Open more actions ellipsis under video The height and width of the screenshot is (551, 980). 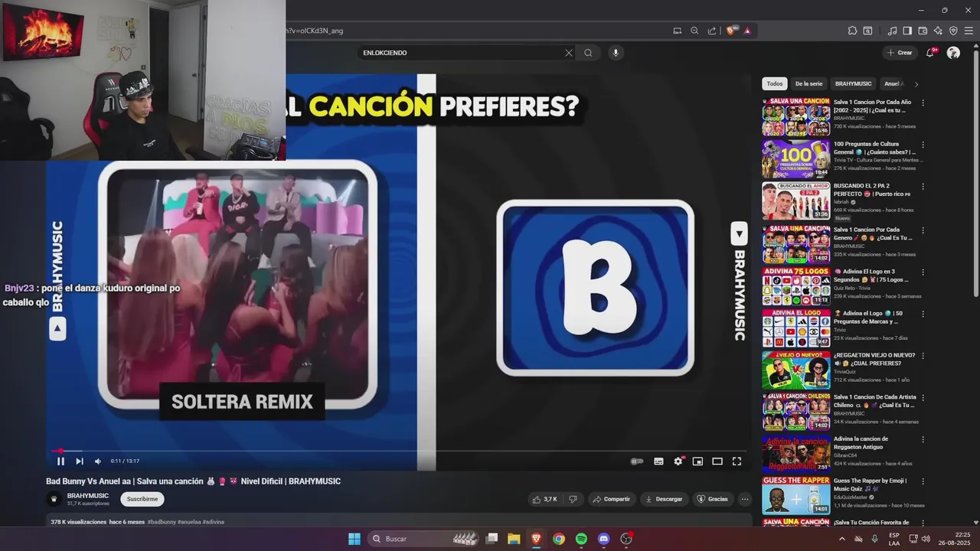745,499
